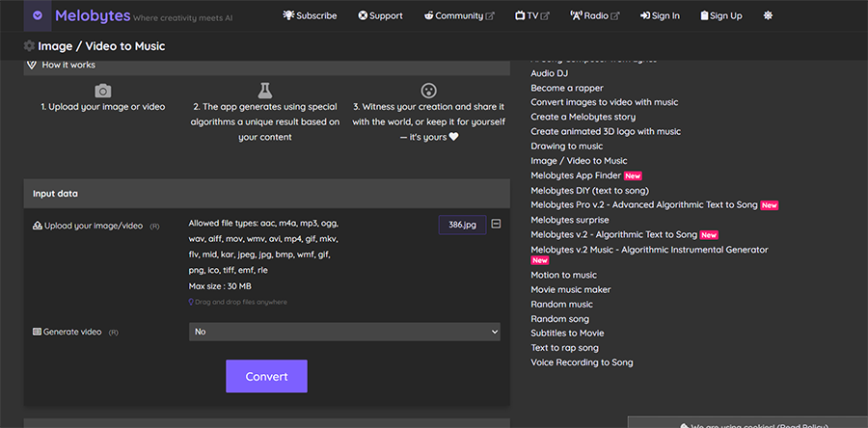The height and width of the screenshot is (428, 868).
Task: Collapse the How it works section
Action: [267, 66]
